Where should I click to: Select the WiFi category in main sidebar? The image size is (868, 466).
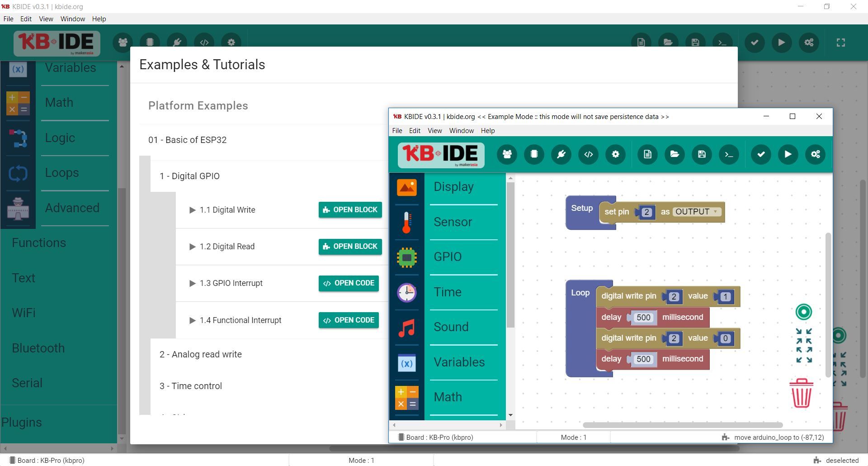24,313
